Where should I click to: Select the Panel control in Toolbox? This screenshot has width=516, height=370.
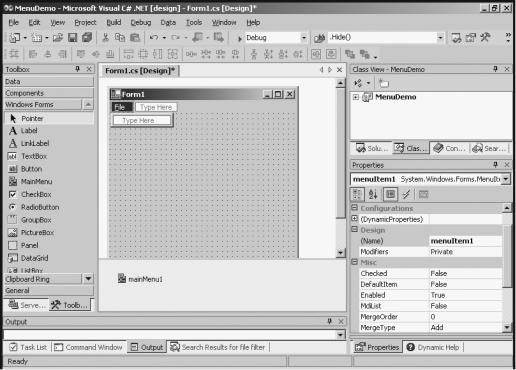tap(49, 245)
